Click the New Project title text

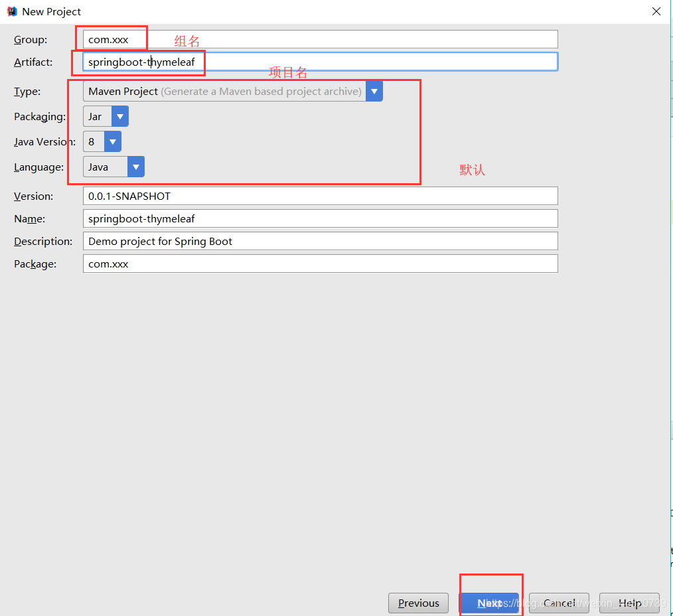coord(52,11)
